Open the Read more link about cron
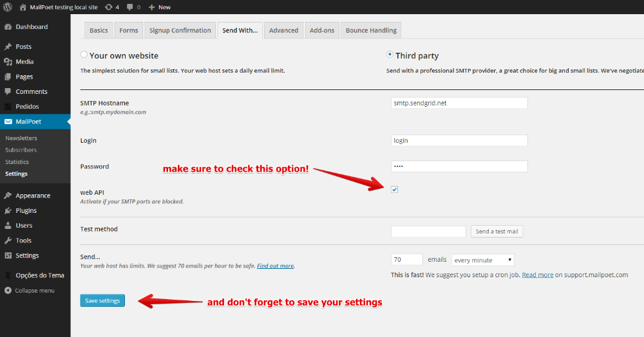This screenshot has width=644, height=337. click(x=537, y=275)
